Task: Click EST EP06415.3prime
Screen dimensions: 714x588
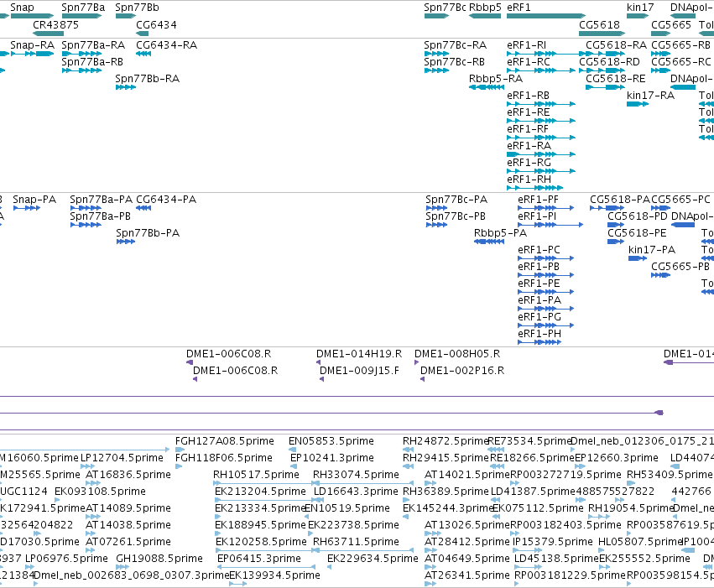Action: [x=266, y=568]
